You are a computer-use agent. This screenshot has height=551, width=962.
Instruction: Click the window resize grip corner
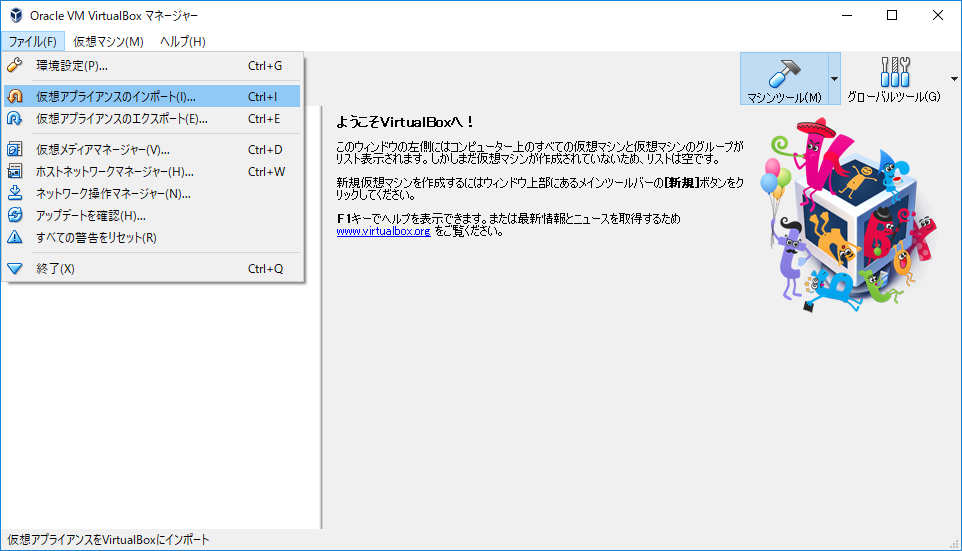pos(954,544)
